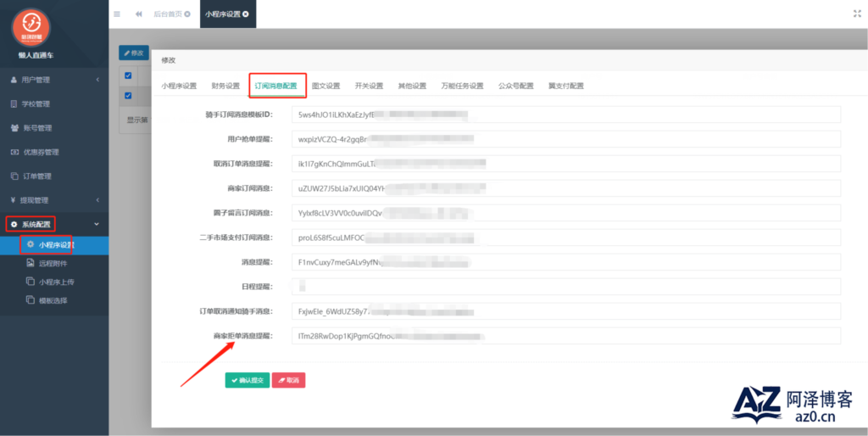Switch to the 后台首页 tab
Viewport: 868px width, 436px height.
tap(168, 14)
